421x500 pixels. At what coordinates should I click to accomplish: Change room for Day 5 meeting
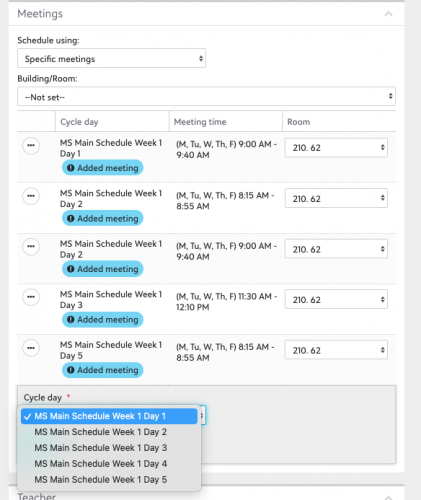(x=336, y=350)
